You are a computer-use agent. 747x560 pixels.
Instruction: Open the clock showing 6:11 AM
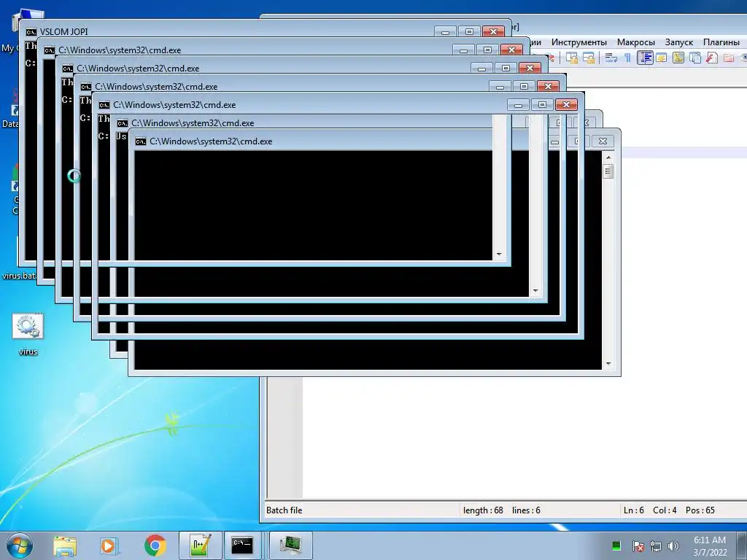(x=710, y=546)
